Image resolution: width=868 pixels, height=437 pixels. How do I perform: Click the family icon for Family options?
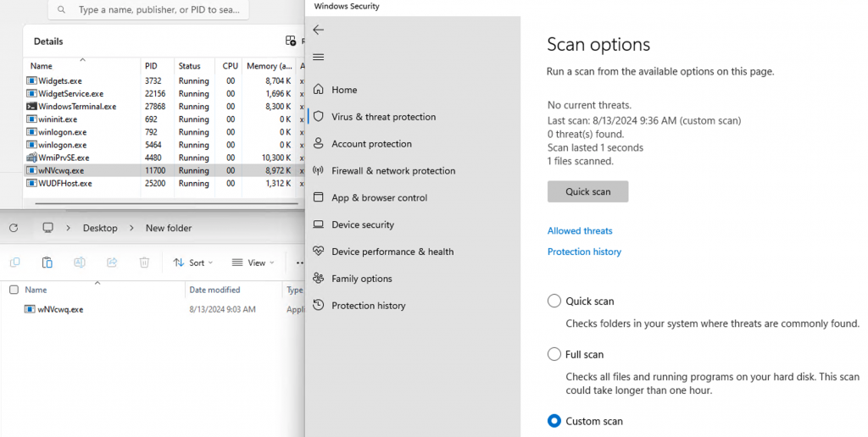[x=319, y=278]
